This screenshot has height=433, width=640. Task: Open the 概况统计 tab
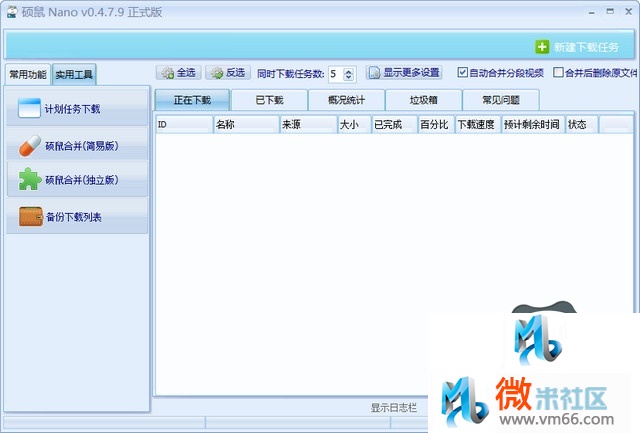346,100
